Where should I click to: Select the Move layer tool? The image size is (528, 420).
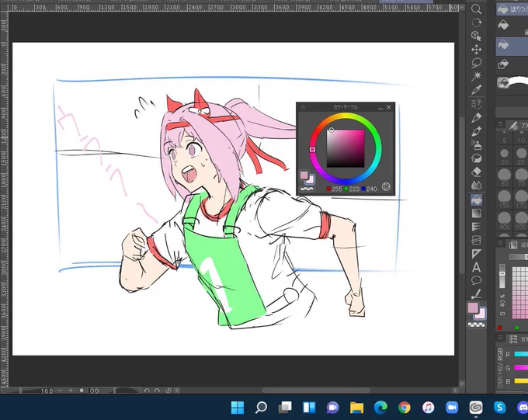476,50
